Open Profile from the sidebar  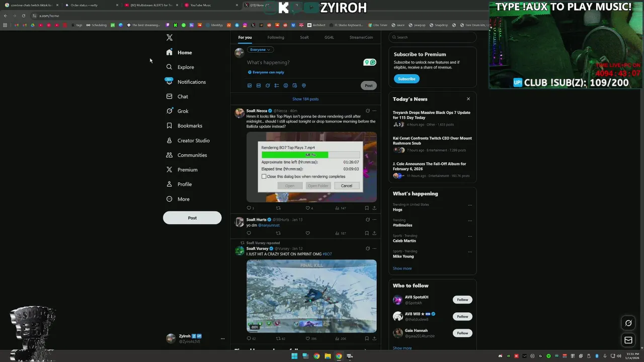(179, 184)
